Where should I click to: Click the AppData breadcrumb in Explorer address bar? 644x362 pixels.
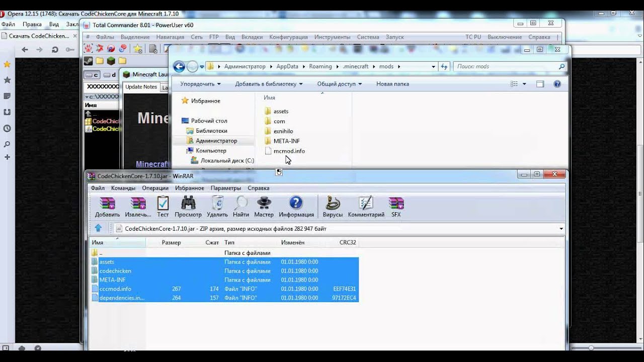(x=287, y=66)
